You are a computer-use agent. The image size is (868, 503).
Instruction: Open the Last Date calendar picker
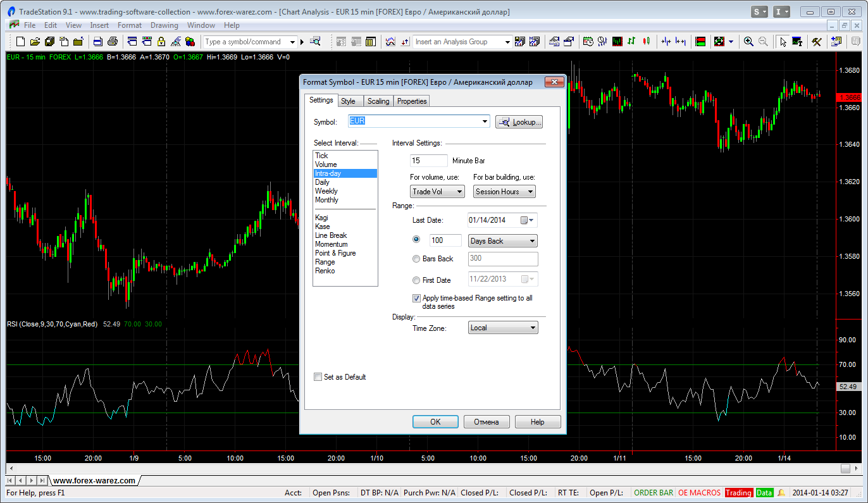click(527, 220)
